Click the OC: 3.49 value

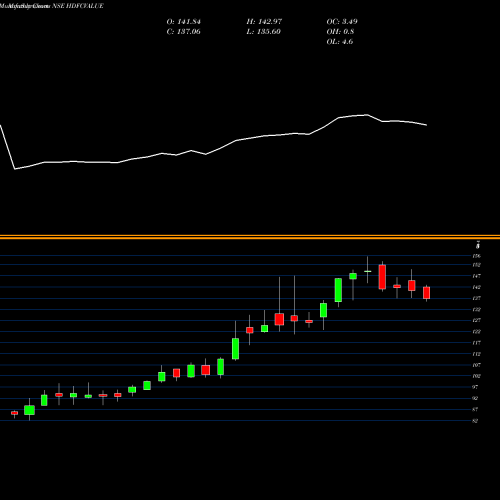[342, 22]
